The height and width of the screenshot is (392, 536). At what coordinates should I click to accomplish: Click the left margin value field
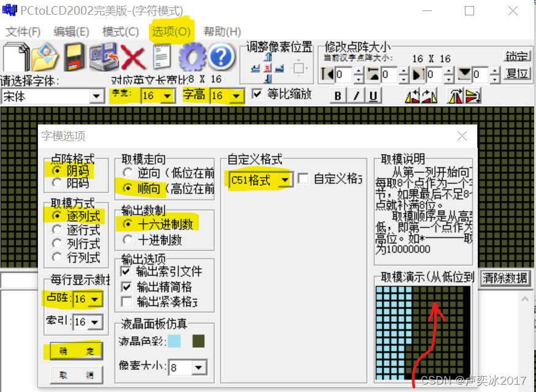[x=343, y=74]
